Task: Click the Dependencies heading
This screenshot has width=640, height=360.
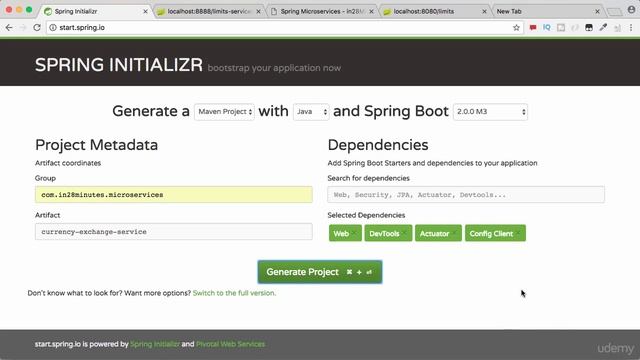Action: [x=378, y=145]
